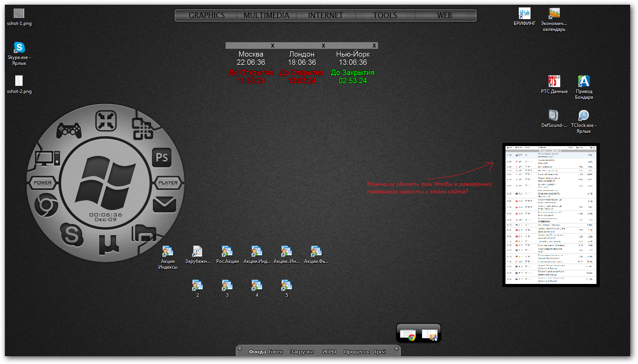Click the left round knob on bottom bar
The width and height of the screenshot is (638, 364).
(240, 349)
